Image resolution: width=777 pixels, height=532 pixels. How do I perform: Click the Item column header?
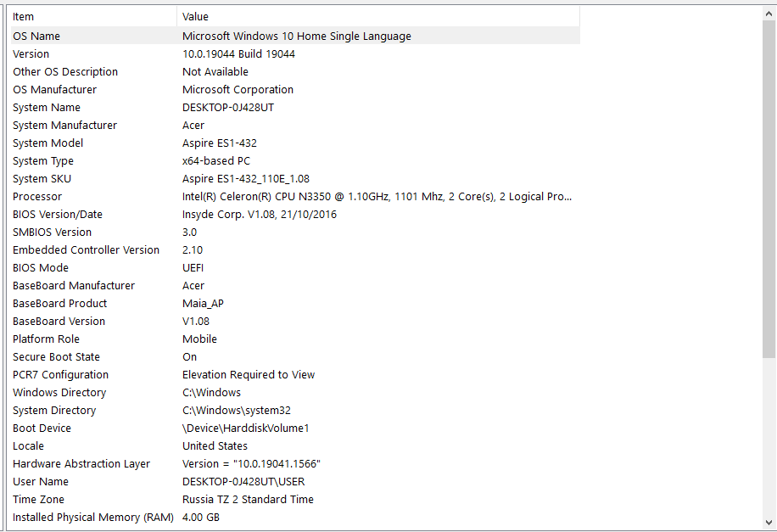click(x=93, y=16)
